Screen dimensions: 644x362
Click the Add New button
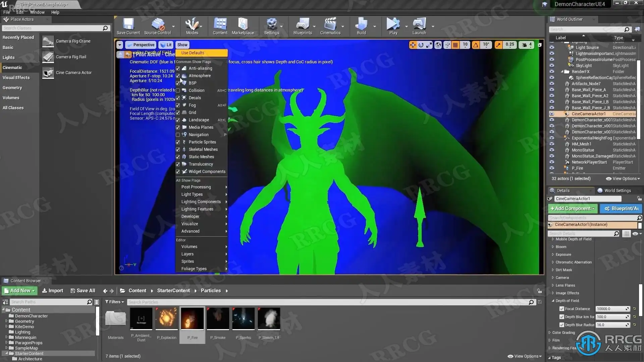20,291
